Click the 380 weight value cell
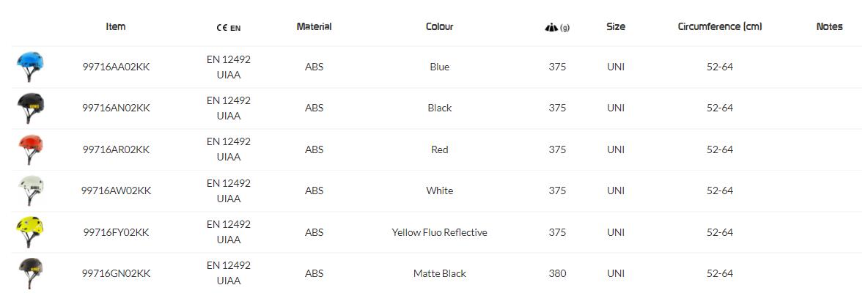 point(557,273)
